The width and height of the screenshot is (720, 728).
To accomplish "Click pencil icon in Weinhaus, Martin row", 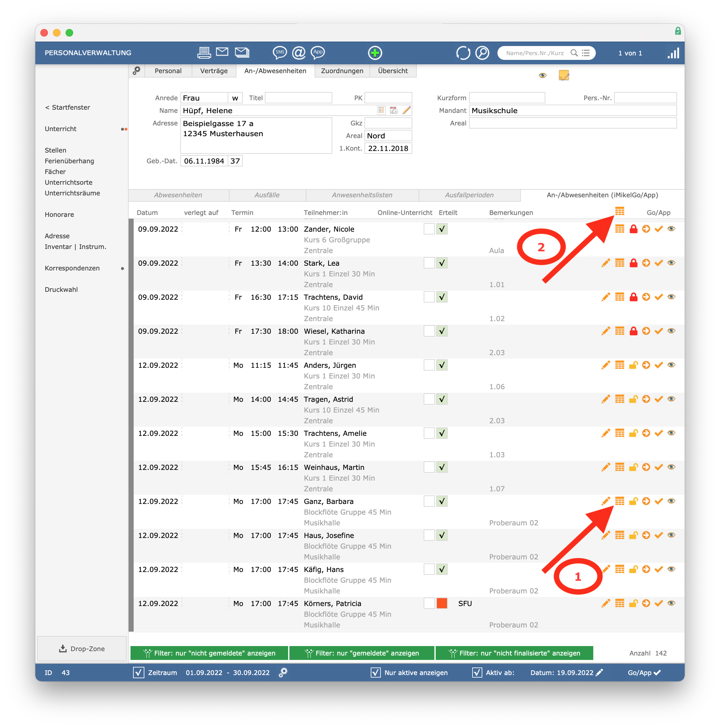I will (606, 467).
